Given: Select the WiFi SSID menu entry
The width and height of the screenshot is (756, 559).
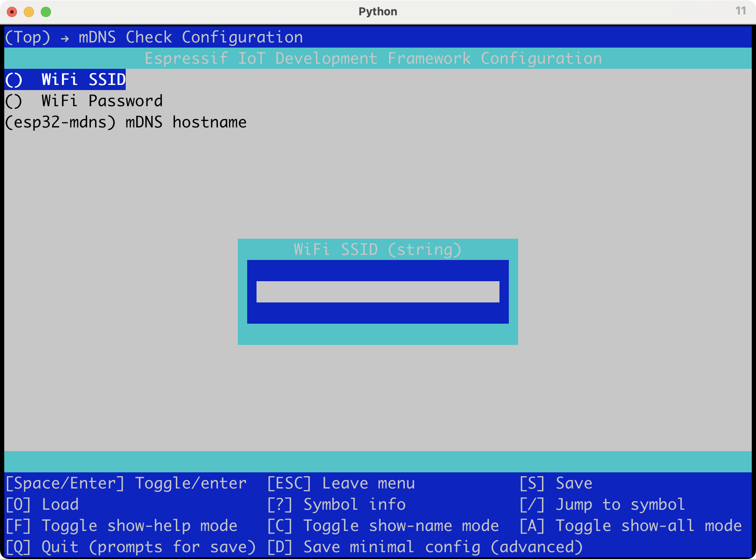Looking at the screenshot, I should tap(65, 79).
